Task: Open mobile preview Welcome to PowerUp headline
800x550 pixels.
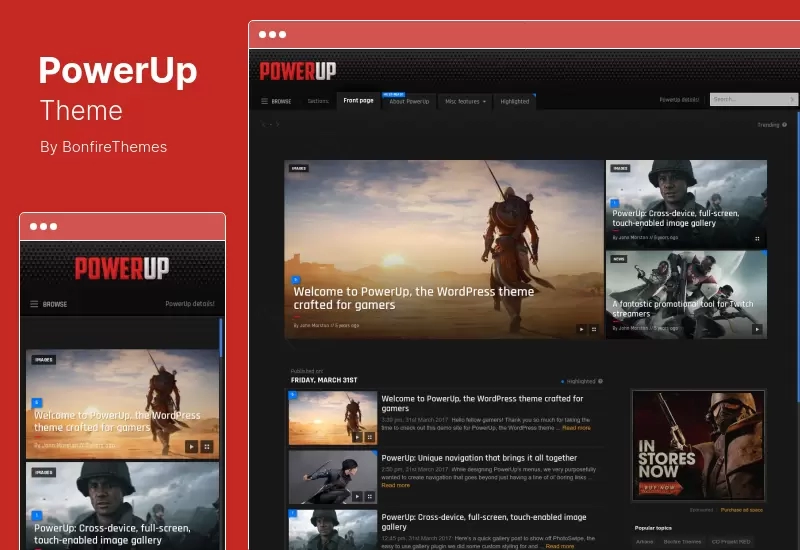Action: click(x=117, y=421)
